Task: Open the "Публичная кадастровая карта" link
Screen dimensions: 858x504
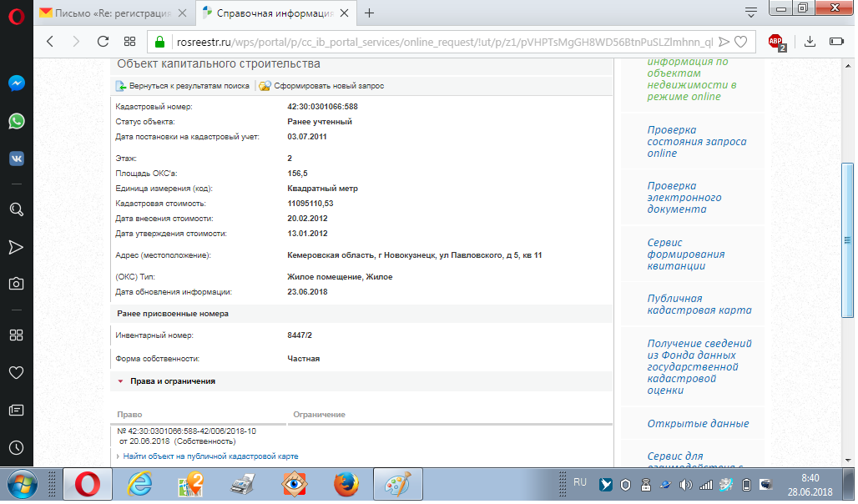Action: click(699, 304)
